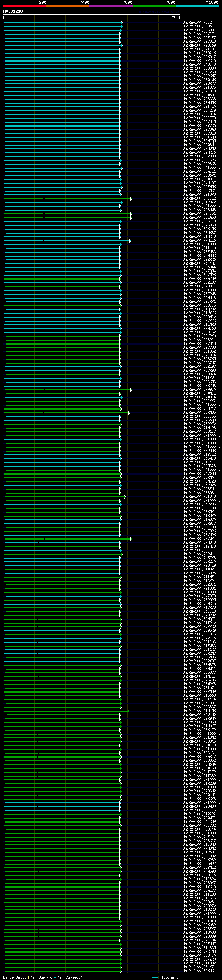Select the UniRef100_A8TUF3 label
The width and height of the screenshot is (222, 980).
(x=199, y=496)
